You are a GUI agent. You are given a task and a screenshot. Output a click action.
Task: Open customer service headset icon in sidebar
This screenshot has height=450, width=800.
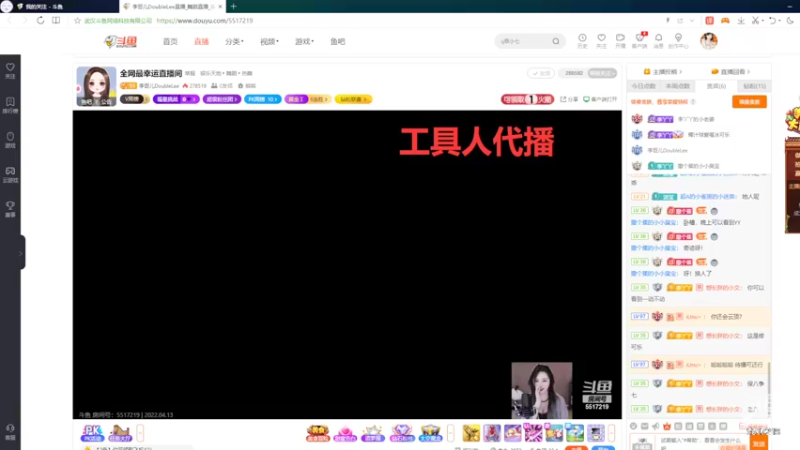click(10, 432)
